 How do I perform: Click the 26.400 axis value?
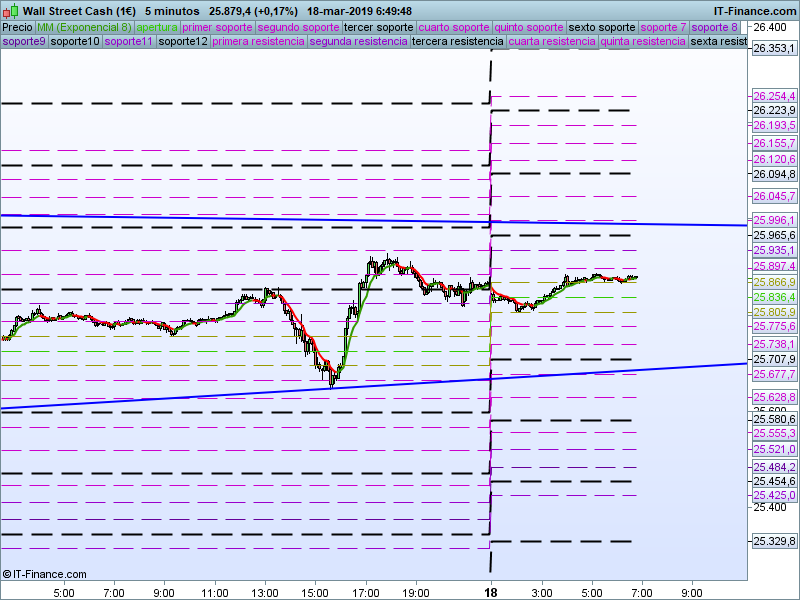click(769, 27)
